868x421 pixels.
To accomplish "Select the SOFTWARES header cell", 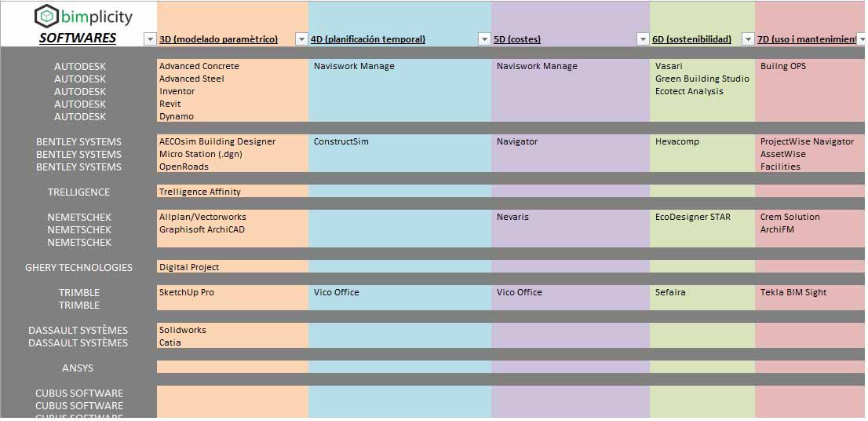I will [78, 38].
